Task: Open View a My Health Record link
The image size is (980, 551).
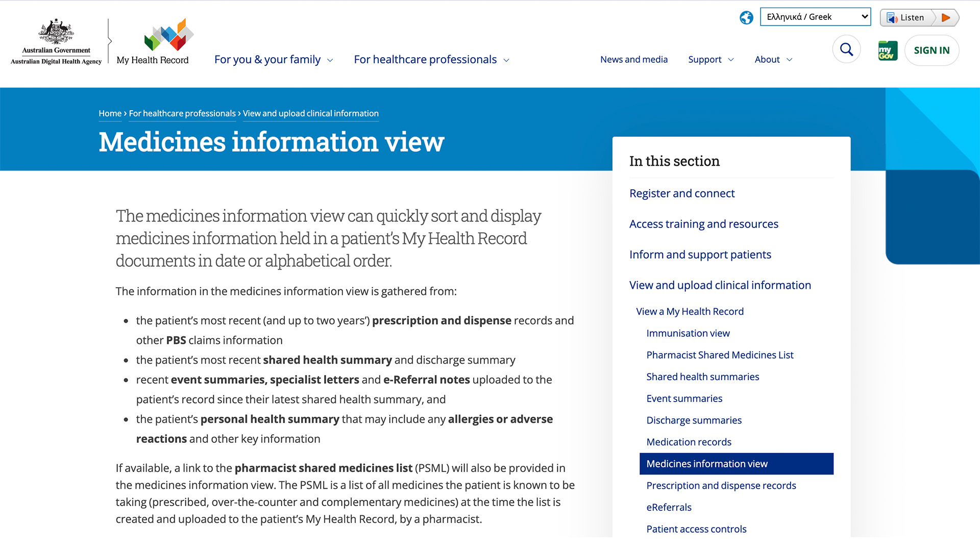Action: (690, 311)
